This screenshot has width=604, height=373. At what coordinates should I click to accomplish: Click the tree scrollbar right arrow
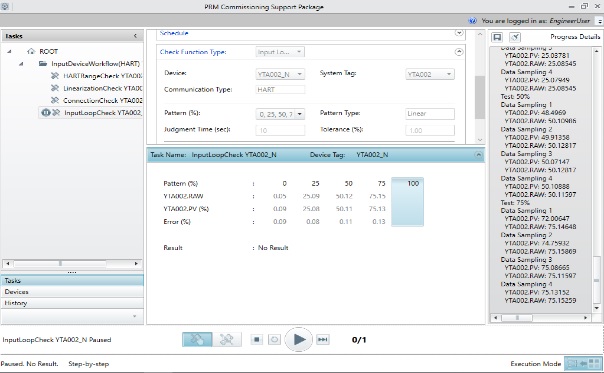point(136,264)
